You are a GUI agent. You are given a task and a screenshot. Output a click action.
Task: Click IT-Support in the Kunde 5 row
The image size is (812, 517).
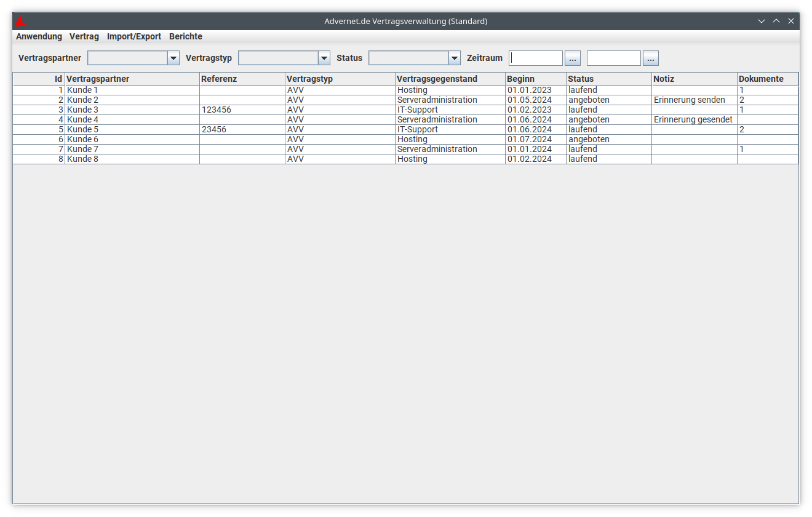(x=418, y=129)
